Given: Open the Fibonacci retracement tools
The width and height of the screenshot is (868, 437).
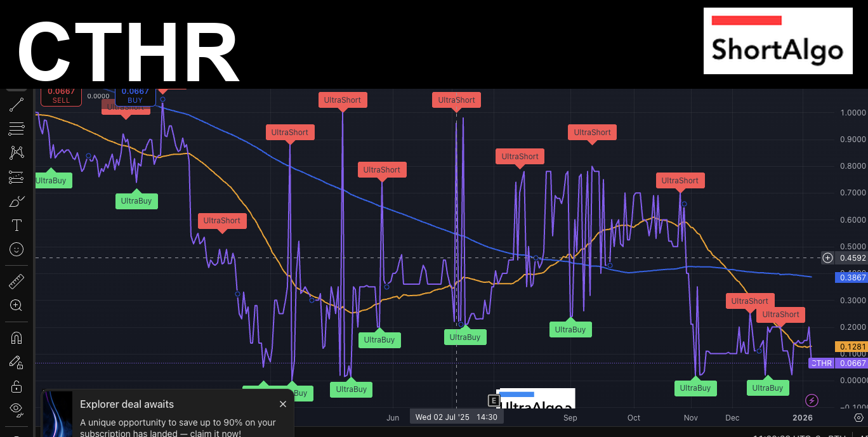Looking at the screenshot, I should [x=16, y=129].
